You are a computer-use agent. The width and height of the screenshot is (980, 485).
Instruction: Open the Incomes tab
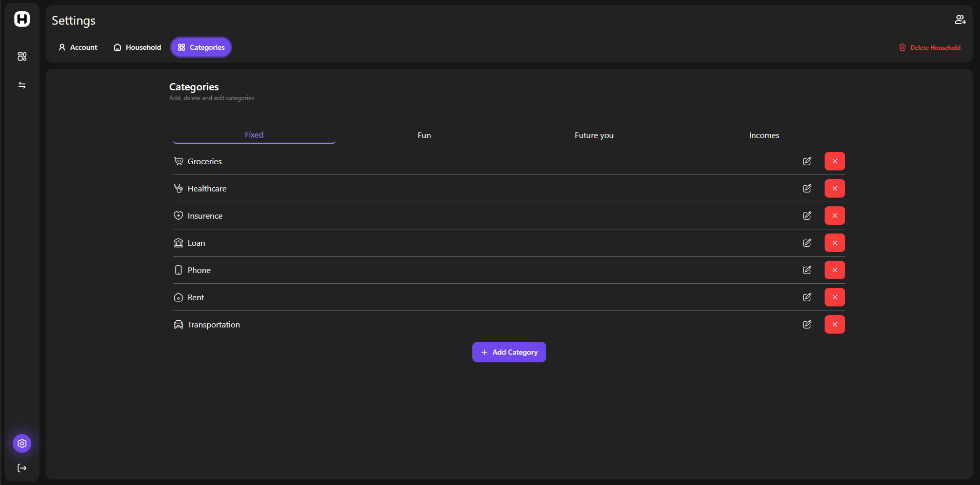pos(764,135)
